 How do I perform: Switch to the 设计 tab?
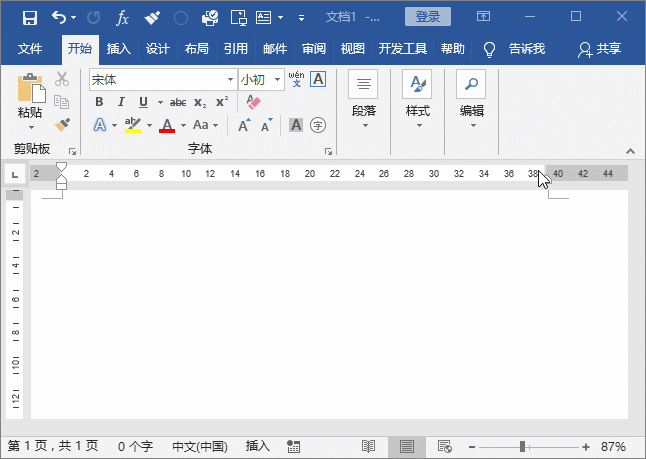[158, 49]
